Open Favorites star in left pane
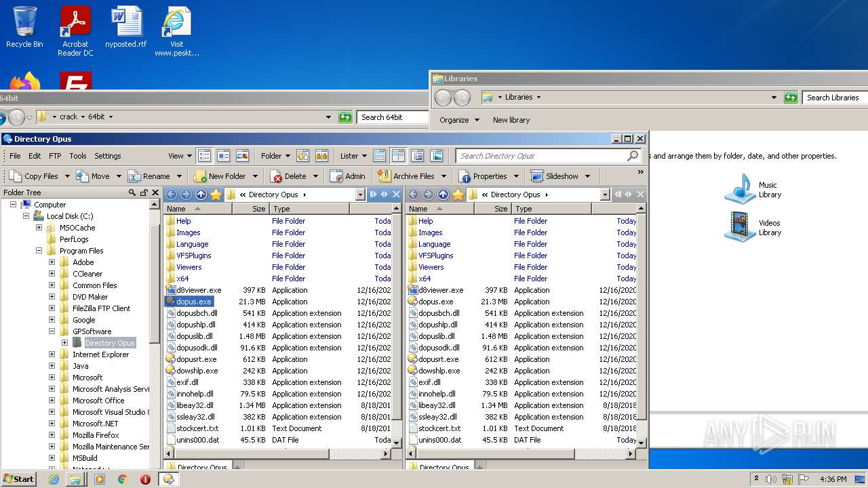 tap(216, 195)
